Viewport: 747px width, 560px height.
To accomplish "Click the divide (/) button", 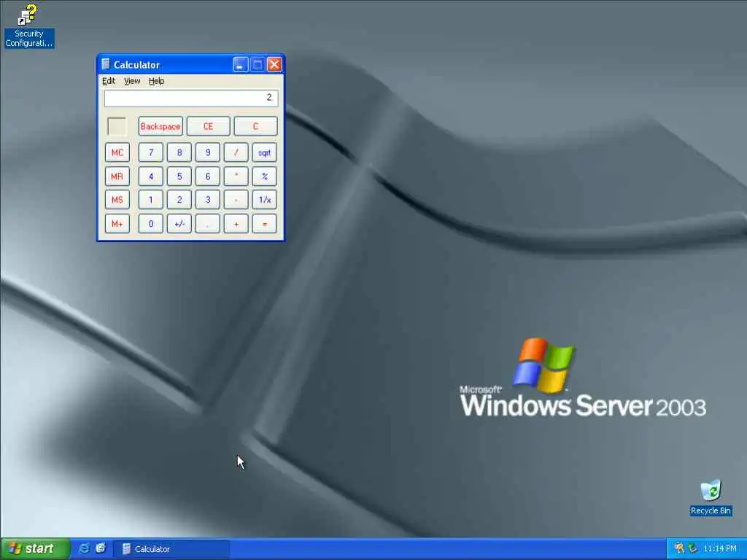I will coord(236,152).
